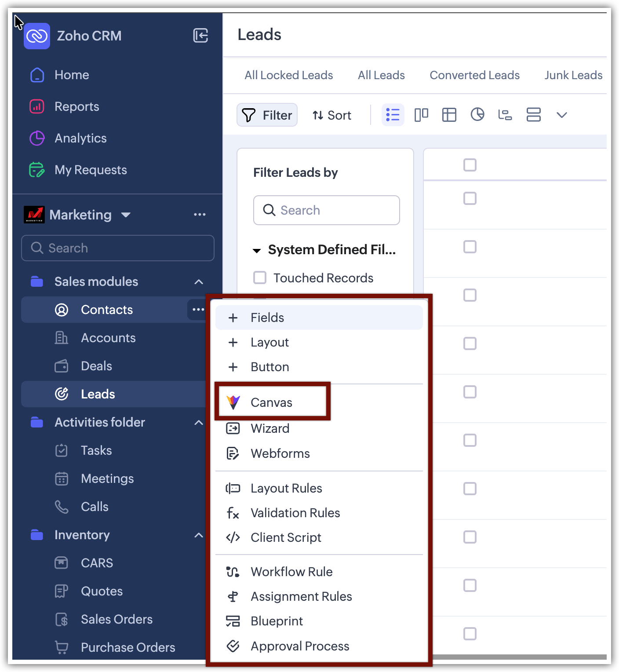Collapse the Sales modules folder
The image size is (619, 672).
(199, 282)
